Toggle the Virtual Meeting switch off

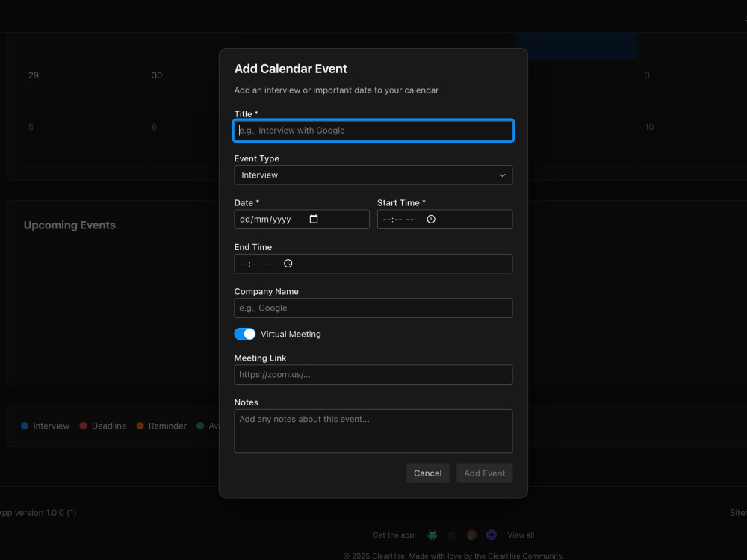pyautogui.click(x=245, y=334)
